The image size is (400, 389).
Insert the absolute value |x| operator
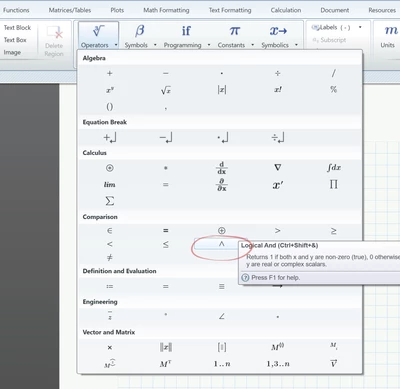pyautogui.click(x=222, y=90)
